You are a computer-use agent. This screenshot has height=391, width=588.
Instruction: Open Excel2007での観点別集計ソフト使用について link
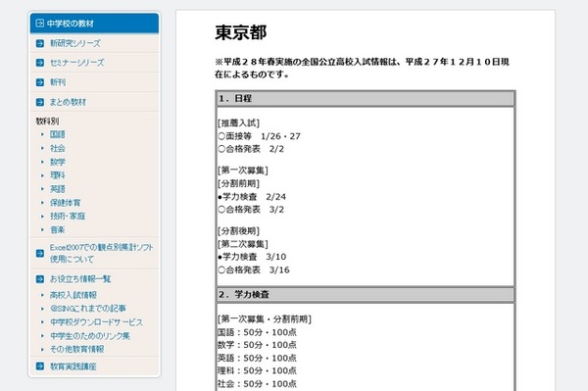tap(102, 253)
